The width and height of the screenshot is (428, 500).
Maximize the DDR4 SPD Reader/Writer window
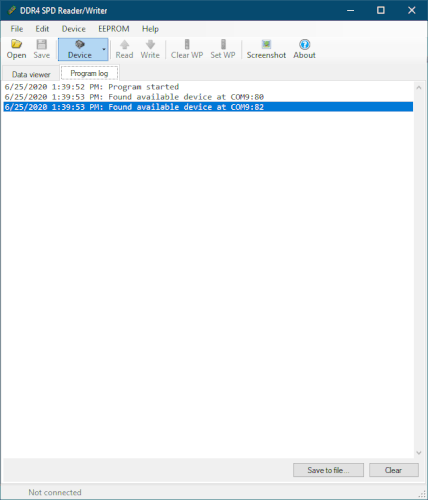coord(381,10)
